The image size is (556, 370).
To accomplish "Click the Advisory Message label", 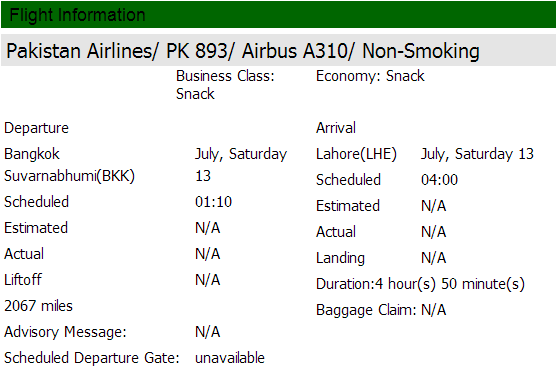I will 65,332.
